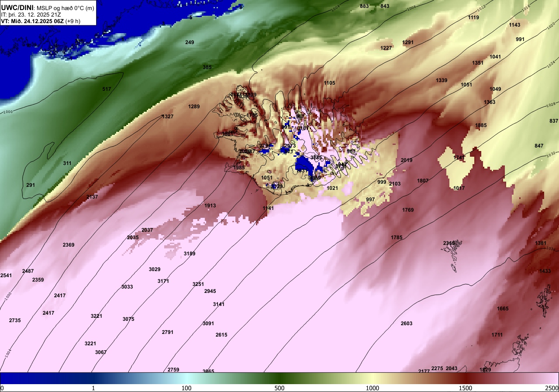The height and width of the screenshot is (392, 559).
Task: Click the green section of the color bar
Action: [x=279, y=378]
